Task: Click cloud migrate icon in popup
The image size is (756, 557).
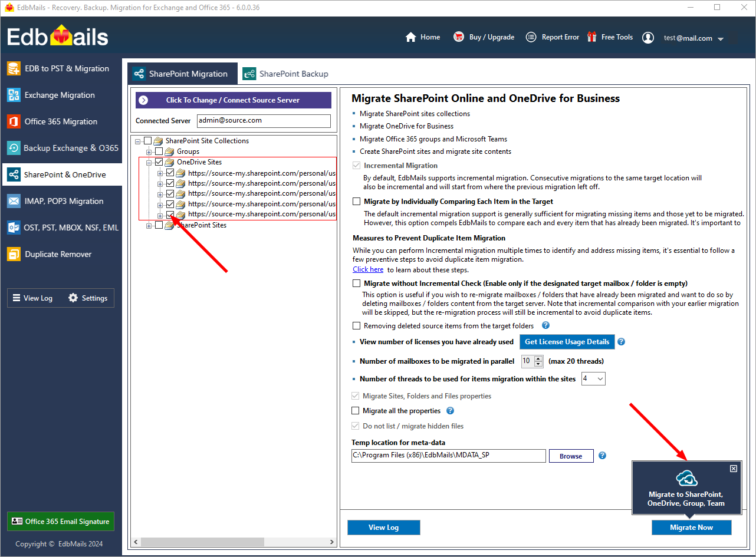Action: [x=686, y=478]
